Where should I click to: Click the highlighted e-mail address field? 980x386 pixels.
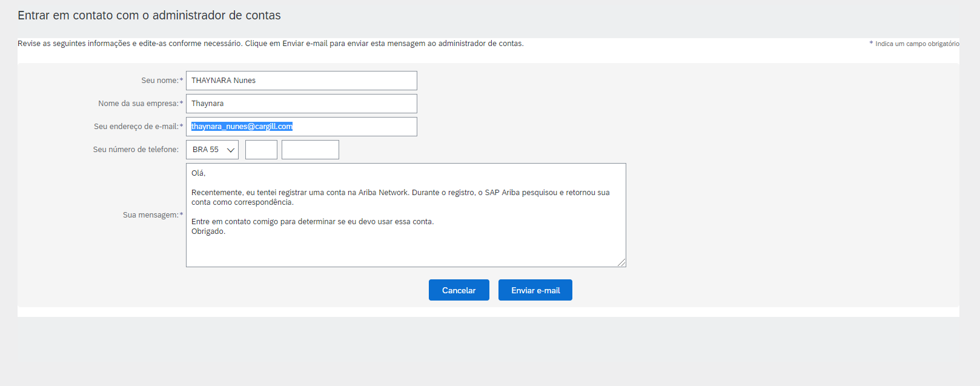[301, 127]
